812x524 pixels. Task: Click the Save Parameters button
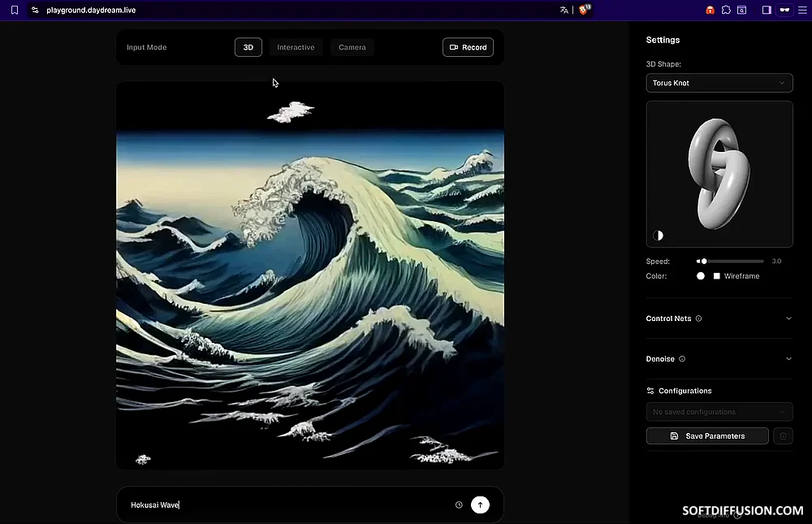[707, 436]
